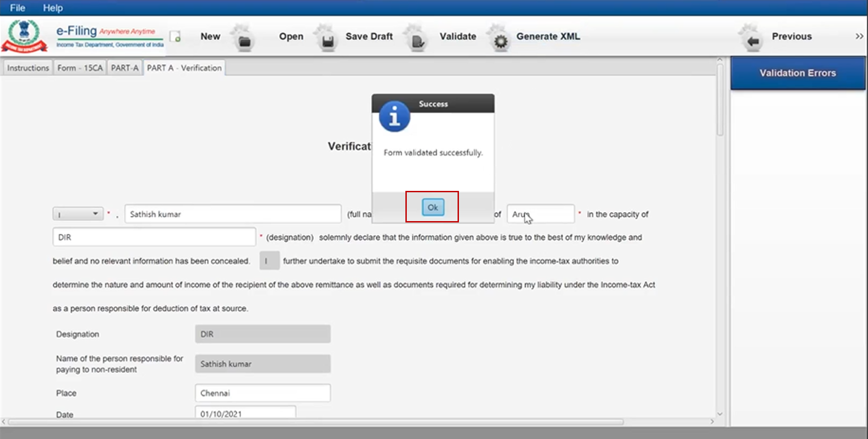Open the 'I' pronoun dropdown
868x439 pixels.
pos(78,214)
